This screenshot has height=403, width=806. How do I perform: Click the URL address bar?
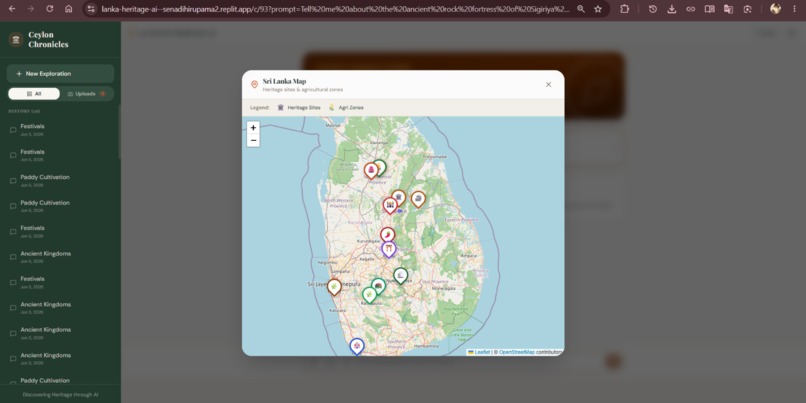335,9
